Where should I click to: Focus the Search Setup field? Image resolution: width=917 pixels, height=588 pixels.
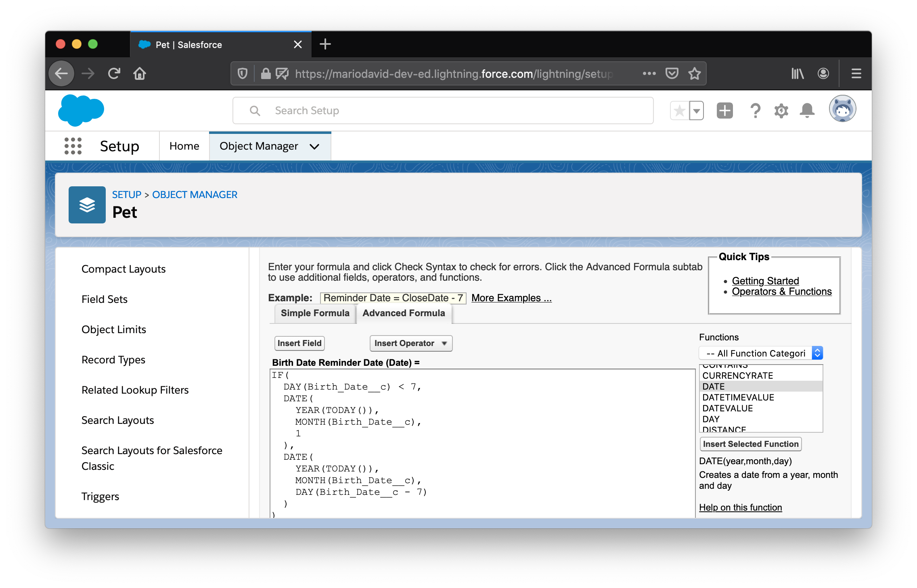pos(443,111)
